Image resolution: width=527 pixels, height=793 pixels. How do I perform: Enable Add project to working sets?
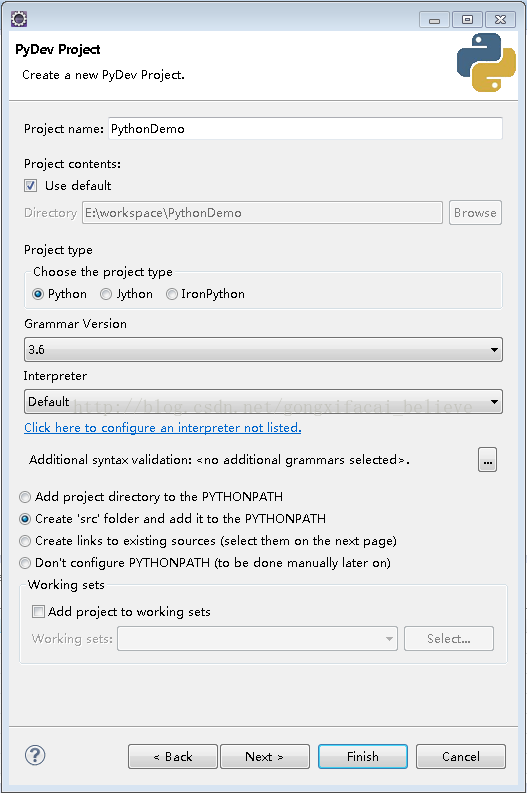[38, 611]
